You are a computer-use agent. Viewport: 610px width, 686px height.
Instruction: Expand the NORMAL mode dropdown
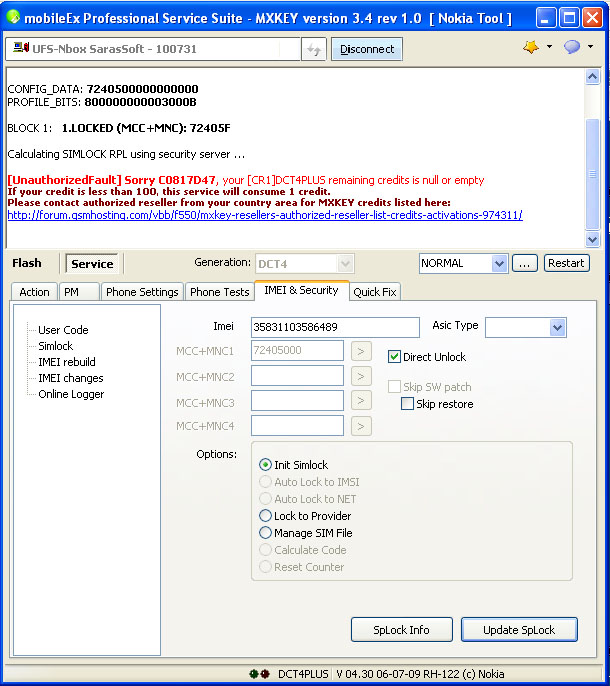(x=500, y=263)
